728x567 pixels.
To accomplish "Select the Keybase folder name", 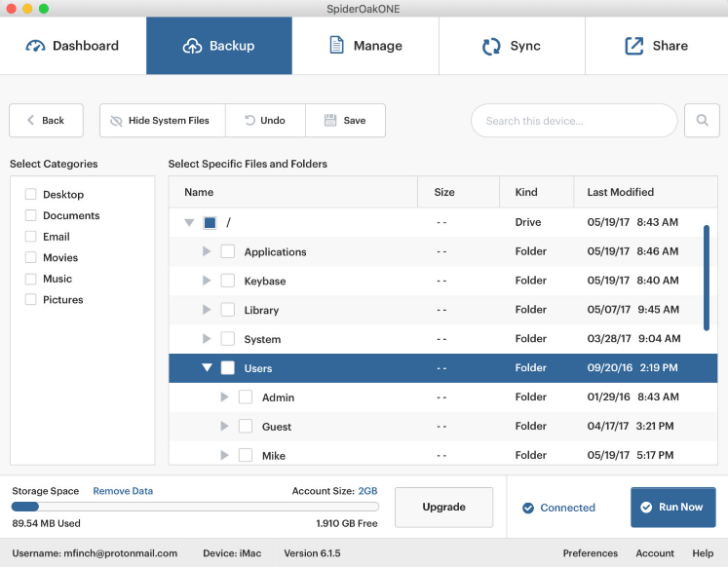I will click(265, 282).
